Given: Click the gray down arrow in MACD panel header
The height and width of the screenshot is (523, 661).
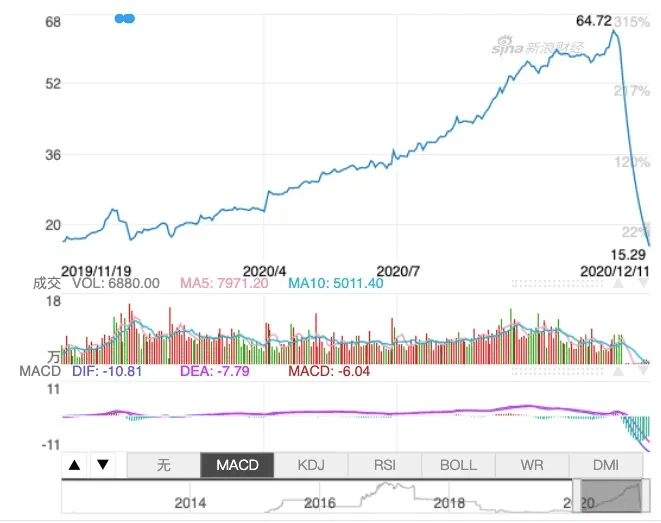Looking at the screenshot, I should [x=643, y=371].
